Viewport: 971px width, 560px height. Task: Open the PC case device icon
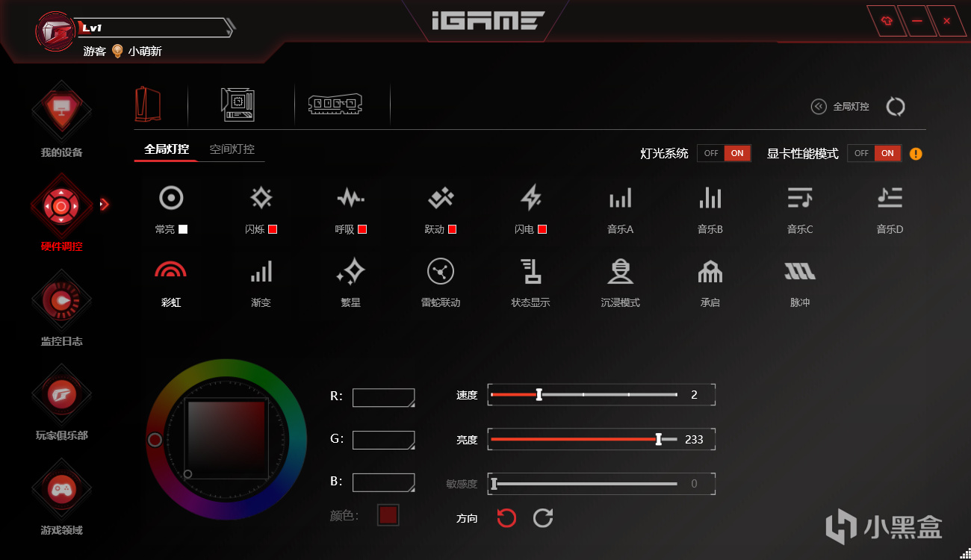pyautogui.click(x=148, y=104)
